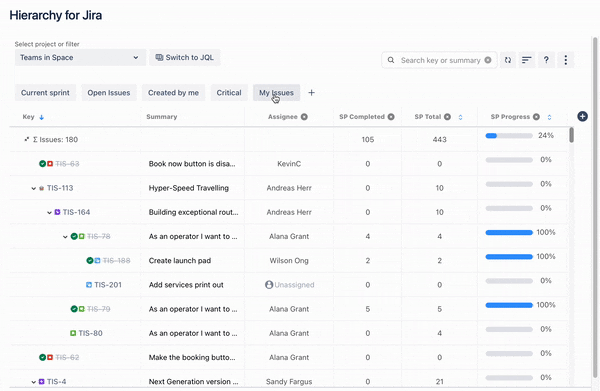Sort by SP Progress using arrows
Viewport: 600px width, 391px height.
[x=549, y=117]
